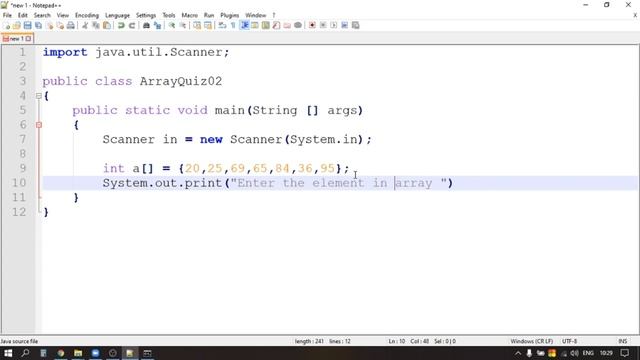Open the File menu
This screenshot has height=360, width=640.
click(7, 15)
